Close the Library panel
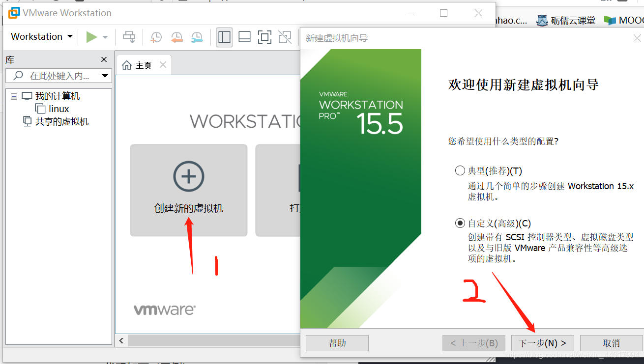The height and width of the screenshot is (364, 644). [x=104, y=59]
